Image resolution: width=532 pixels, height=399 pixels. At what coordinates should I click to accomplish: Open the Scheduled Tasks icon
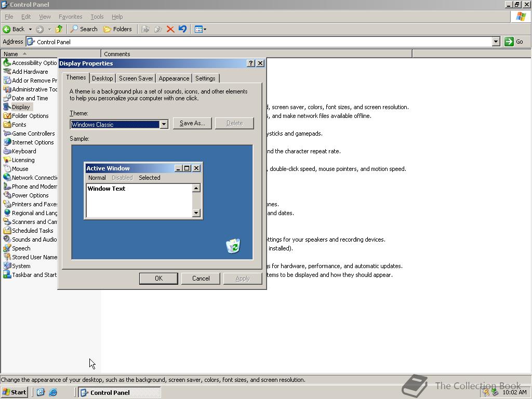point(7,230)
